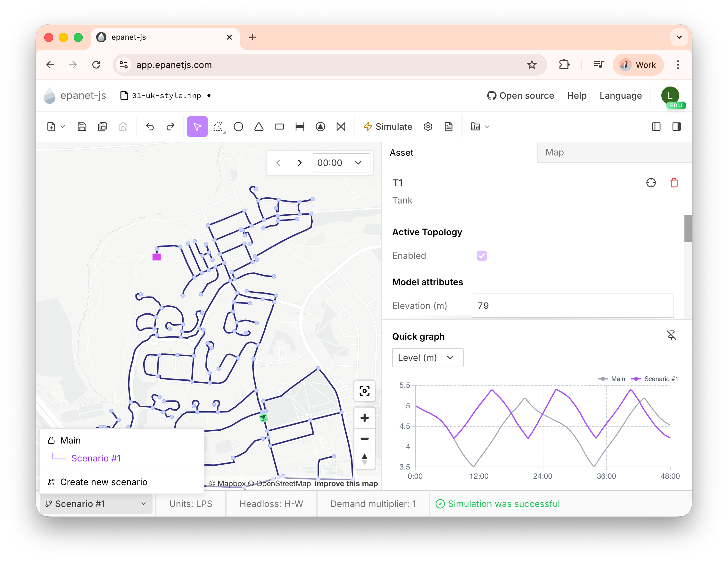
Task: Click the Undo arrow in the toolbar
Action: (x=150, y=127)
